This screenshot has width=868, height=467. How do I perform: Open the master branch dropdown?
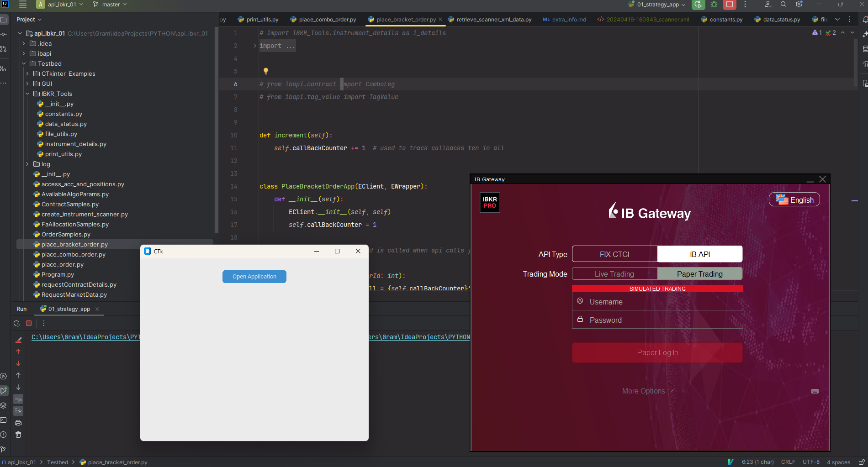tap(110, 5)
